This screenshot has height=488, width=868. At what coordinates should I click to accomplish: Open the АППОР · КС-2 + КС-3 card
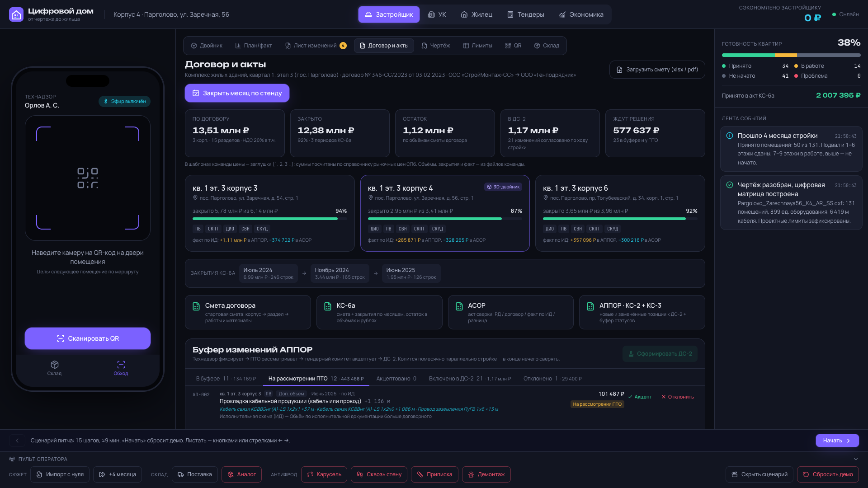[642, 312]
